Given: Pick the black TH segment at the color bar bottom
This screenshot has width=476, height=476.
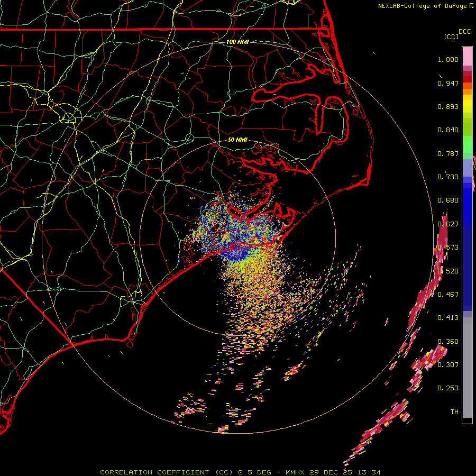Looking at the screenshot, I should tap(467, 420).
